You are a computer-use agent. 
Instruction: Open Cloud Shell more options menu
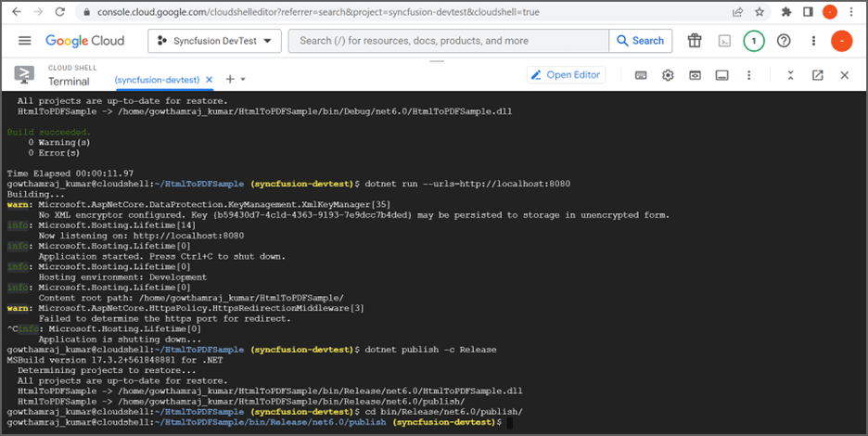click(749, 75)
